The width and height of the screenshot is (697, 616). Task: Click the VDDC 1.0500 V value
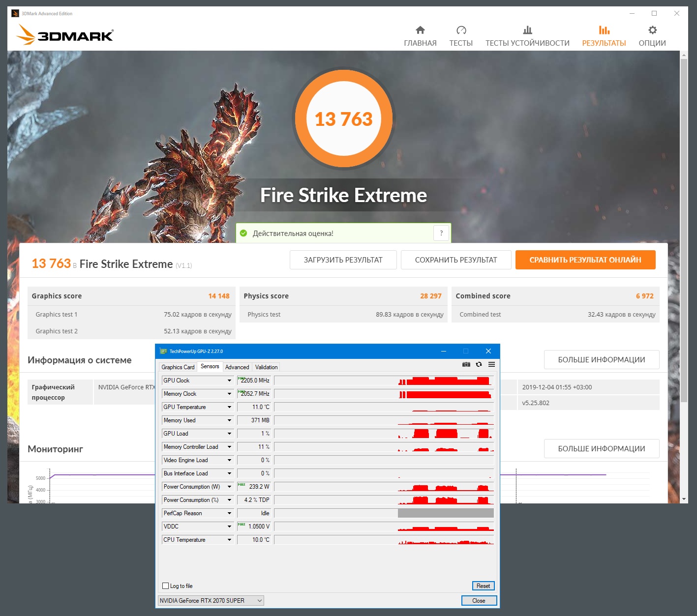pos(254,527)
